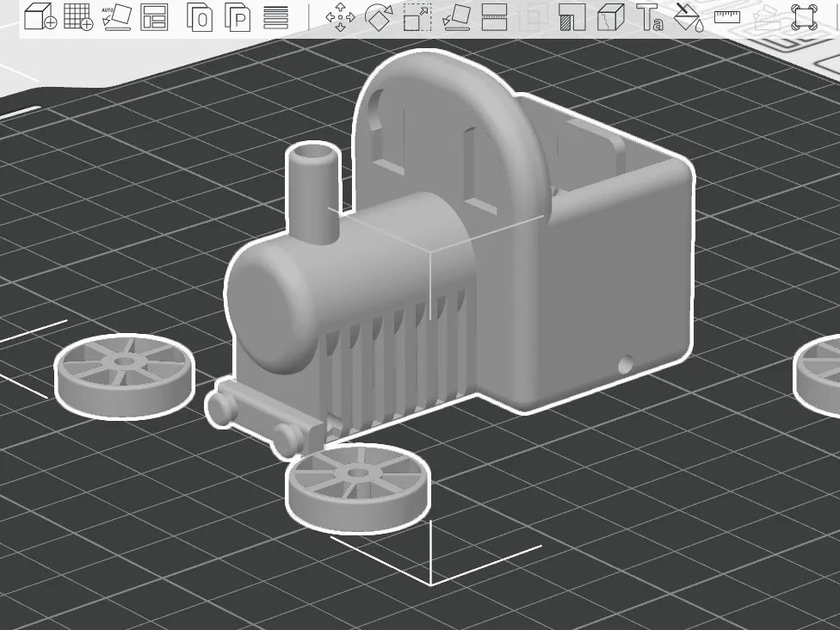The width and height of the screenshot is (840, 630).
Task: Click the train's chimney stack
Action: pos(314,192)
